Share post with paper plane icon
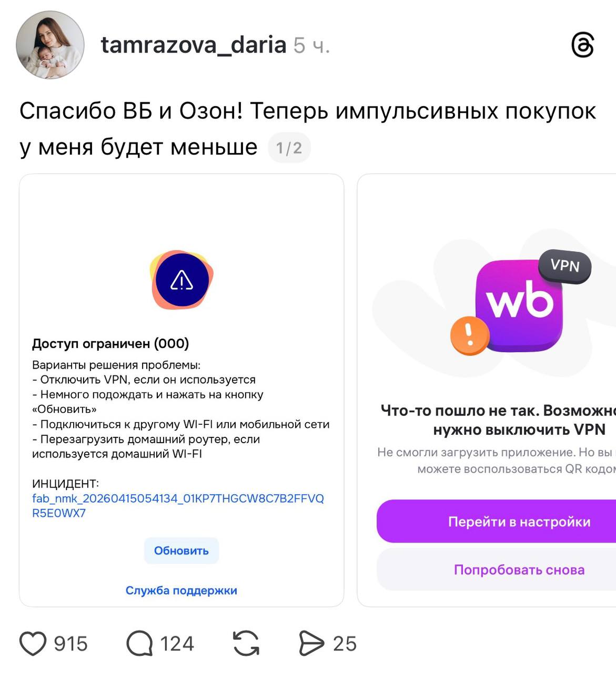This screenshot has width=616, height=673. click(312, 643)
